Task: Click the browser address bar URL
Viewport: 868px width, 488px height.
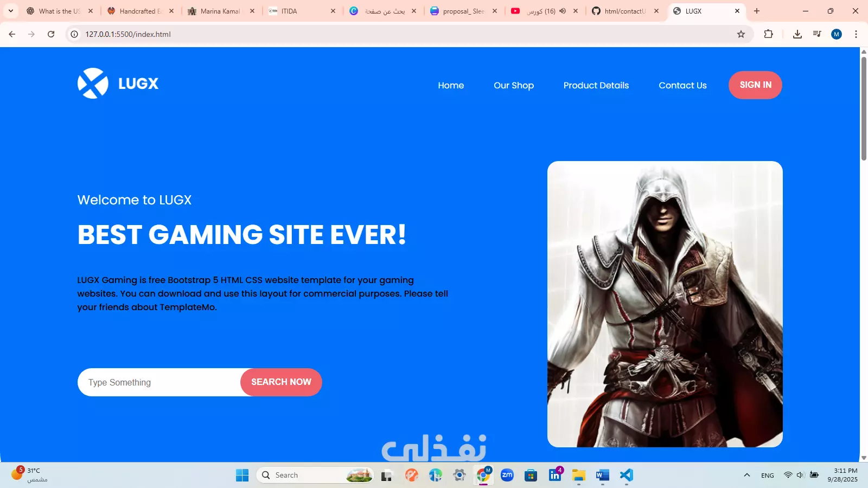Action: [x=128, y=34]
